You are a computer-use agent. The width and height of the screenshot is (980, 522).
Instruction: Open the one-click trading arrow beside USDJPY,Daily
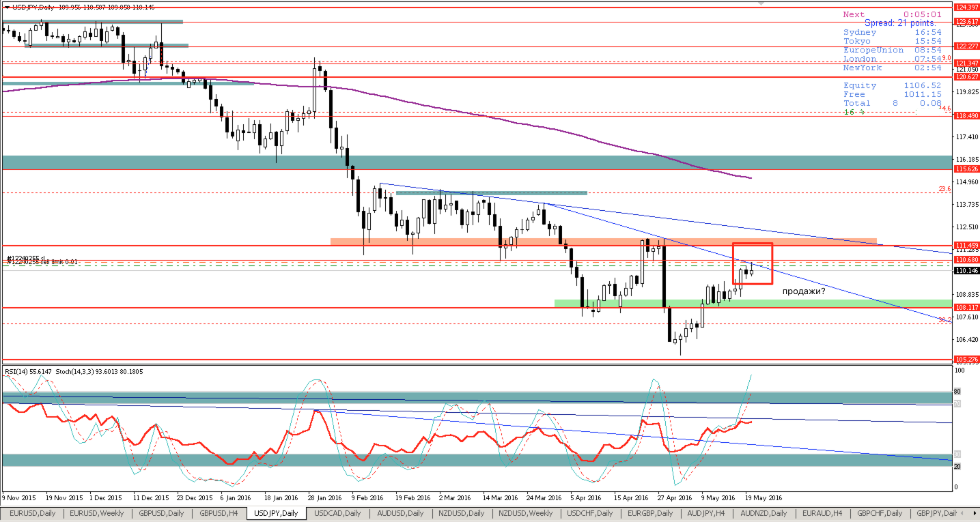(x=7, y=6)
